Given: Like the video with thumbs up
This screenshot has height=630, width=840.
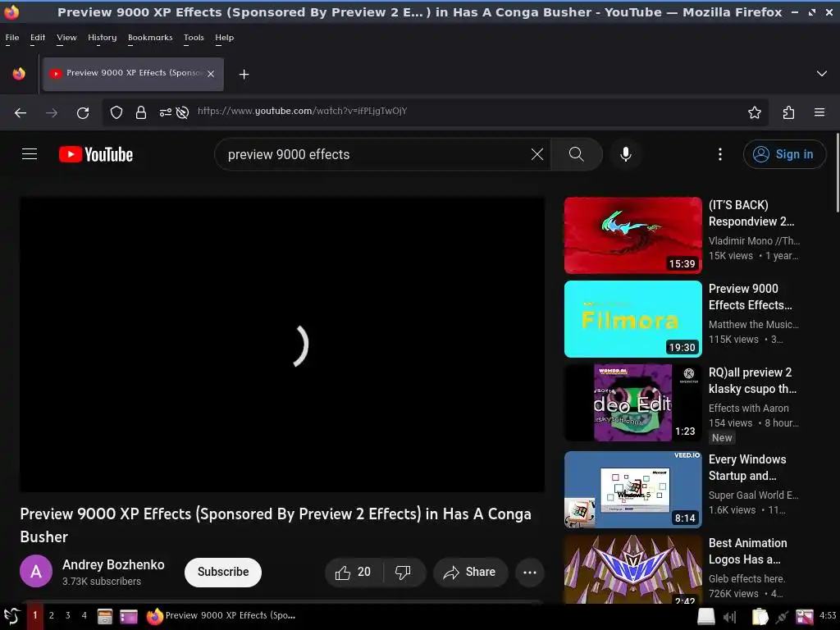Looking at the screenshot, I should 354,572.
